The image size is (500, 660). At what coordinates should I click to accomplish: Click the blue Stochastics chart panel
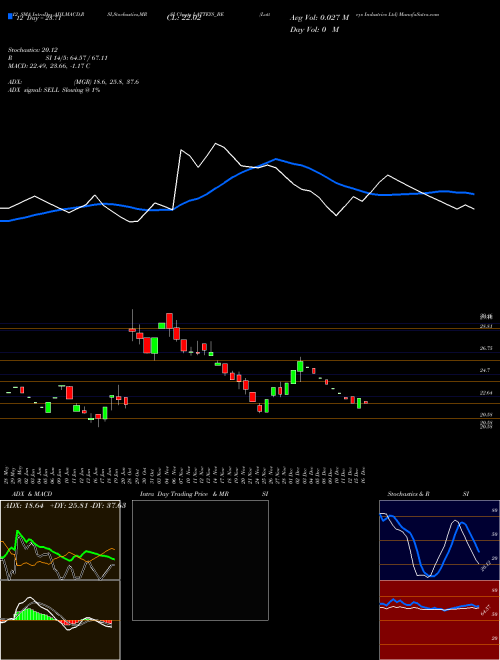439,540
